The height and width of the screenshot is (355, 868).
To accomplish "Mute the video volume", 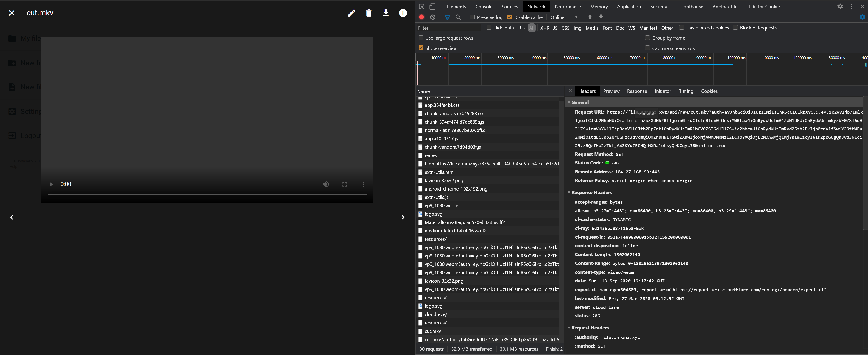I will (x=326, y=184).
